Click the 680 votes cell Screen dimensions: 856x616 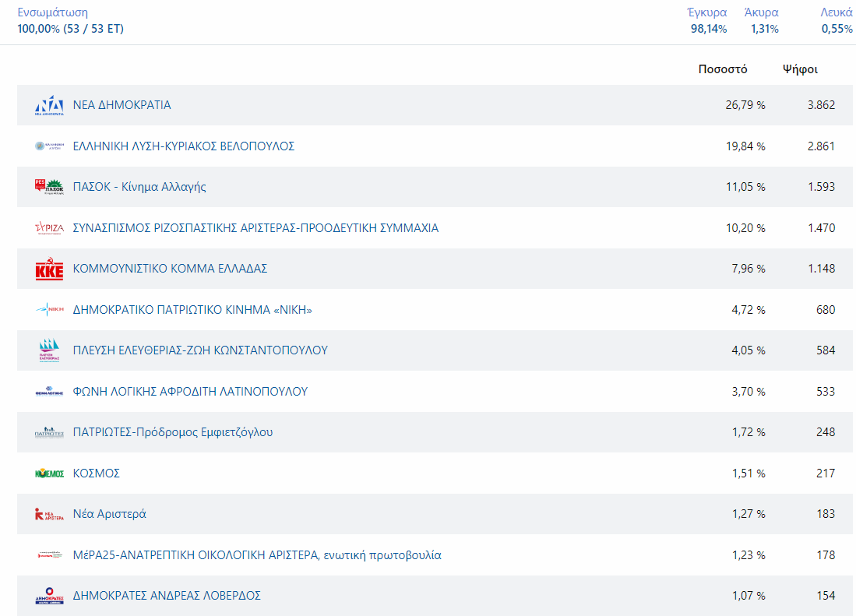coord(826,310)
